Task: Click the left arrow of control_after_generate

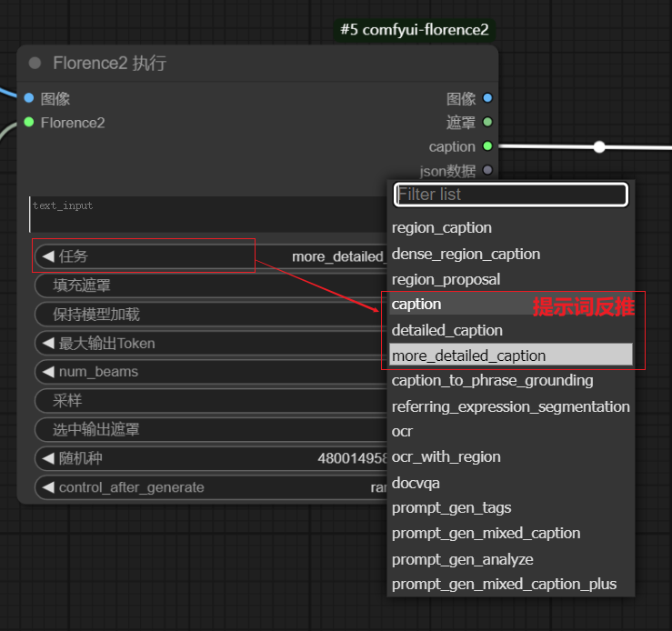Action: pos(48,487)
